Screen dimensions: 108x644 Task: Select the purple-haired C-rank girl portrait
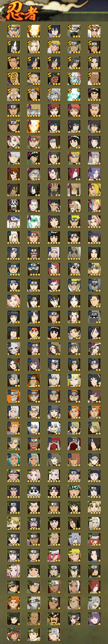coord(94,619)
